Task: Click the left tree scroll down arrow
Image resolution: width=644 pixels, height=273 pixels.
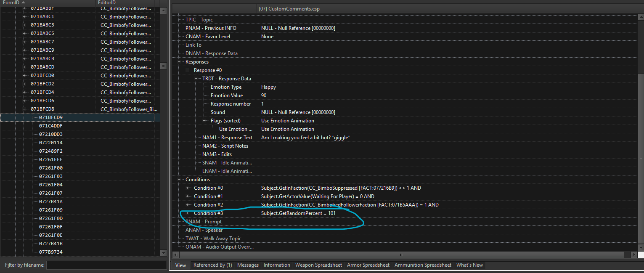Action: point(164,253)
